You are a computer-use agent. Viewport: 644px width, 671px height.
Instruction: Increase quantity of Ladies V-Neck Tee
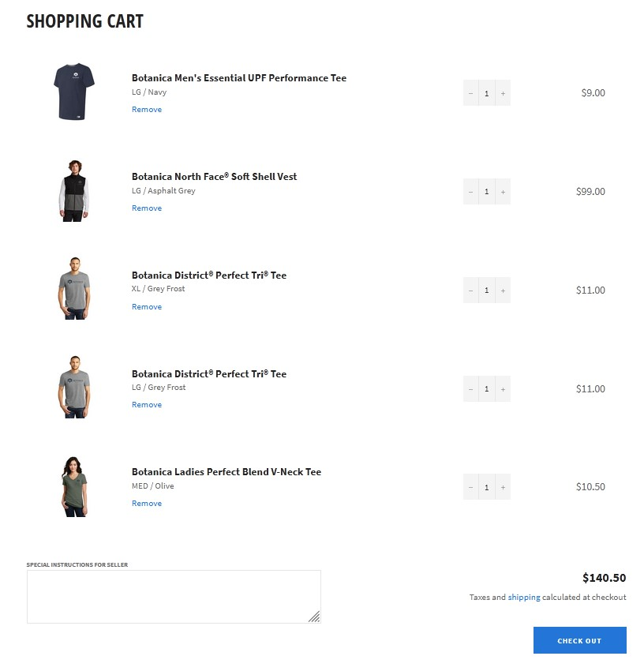point(503,487)
